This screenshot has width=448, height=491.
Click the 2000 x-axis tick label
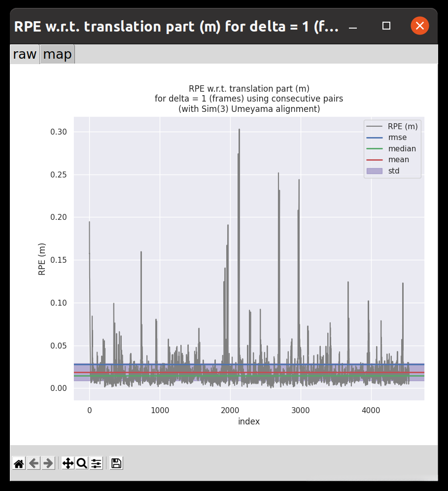[x=230, y=411]
